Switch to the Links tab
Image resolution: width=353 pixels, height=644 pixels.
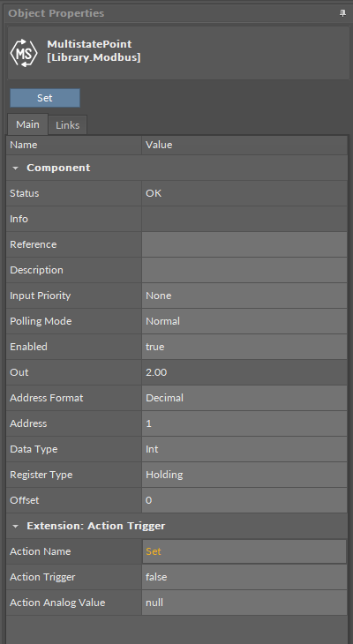(67, 125)
